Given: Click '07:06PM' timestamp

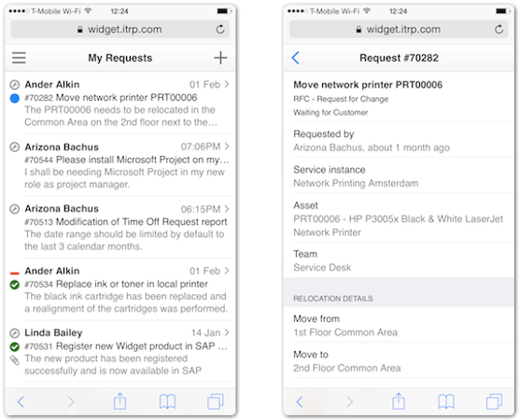Looking at the screenshot, I should tap(201, 147).
